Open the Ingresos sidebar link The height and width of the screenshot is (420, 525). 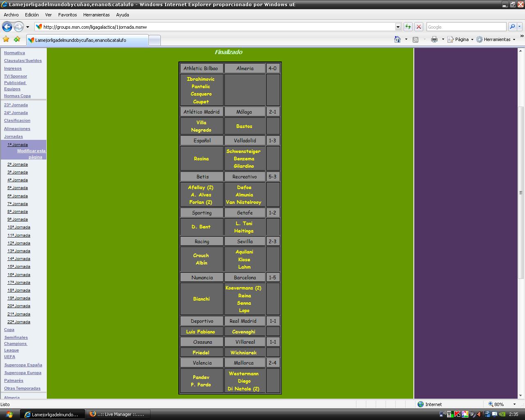13,68
